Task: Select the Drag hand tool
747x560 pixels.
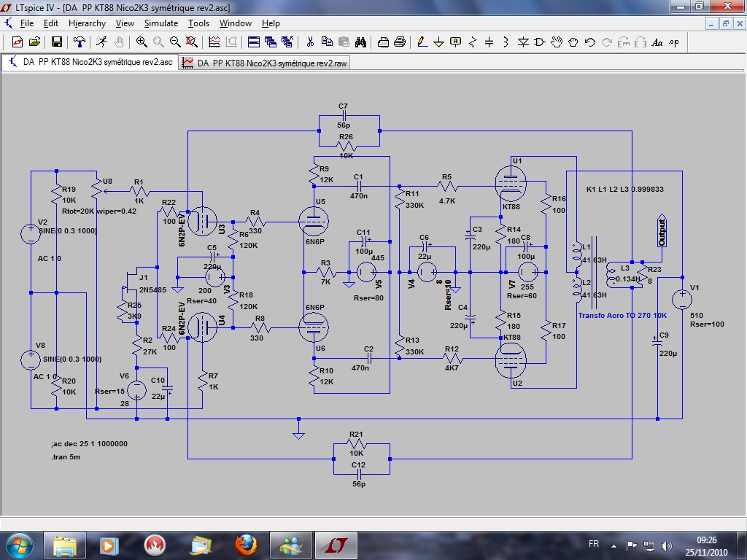Action: coord(573,42)
